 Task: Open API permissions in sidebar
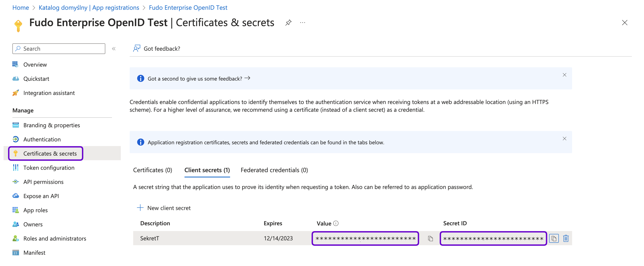click(43, 182)
